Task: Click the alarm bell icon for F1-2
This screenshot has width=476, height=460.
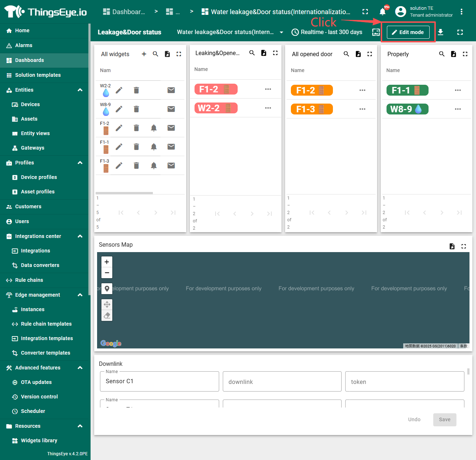Action: tap(154, 128)
